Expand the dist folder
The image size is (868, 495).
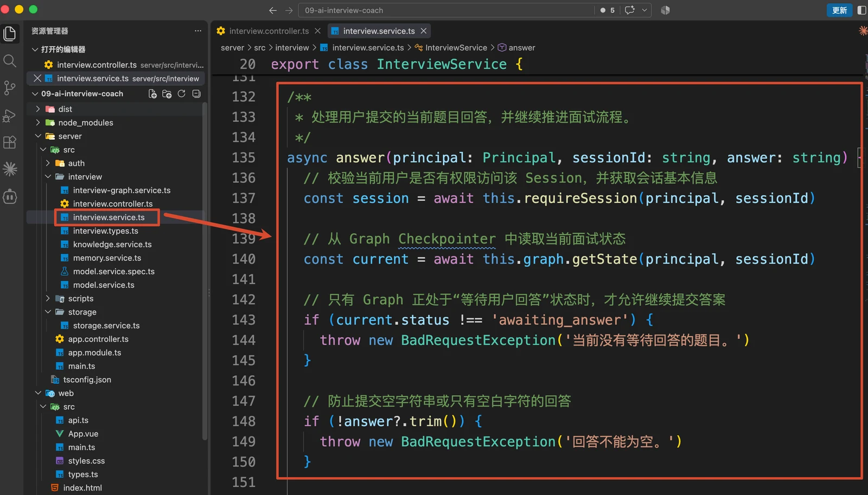[x=38, y=109]
